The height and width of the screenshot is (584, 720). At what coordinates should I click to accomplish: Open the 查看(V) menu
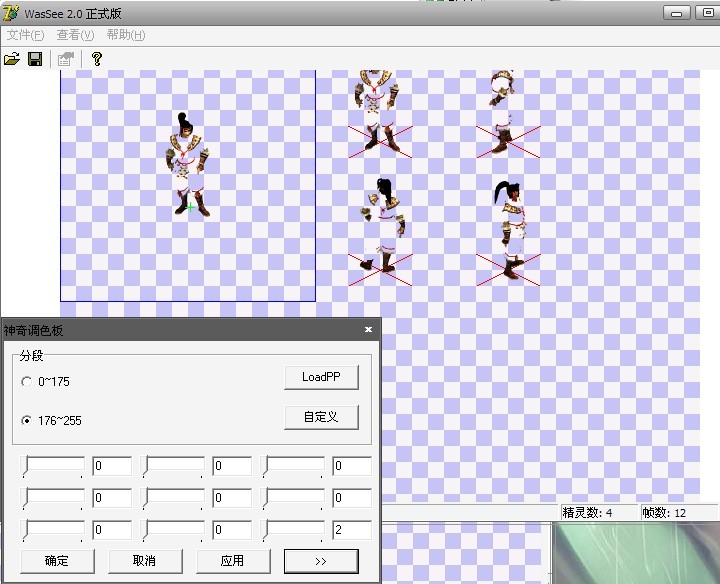pos(75,35)
